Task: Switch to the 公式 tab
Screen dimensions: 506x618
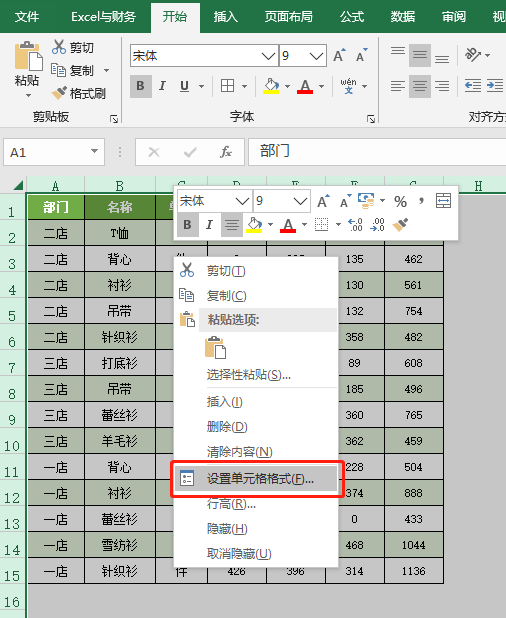Action: [x=352, y=17]
